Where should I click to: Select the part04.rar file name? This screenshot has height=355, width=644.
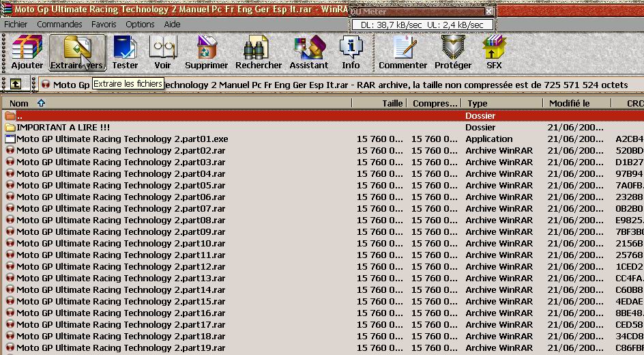[121, 174]
